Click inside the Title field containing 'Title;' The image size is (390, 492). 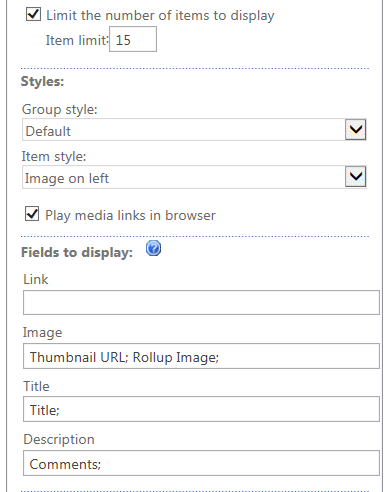click(201, 409)
